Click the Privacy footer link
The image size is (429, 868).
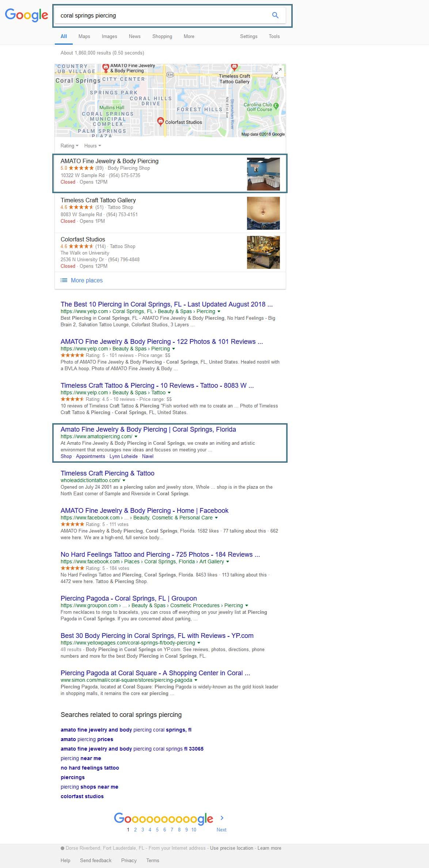[x=129, y=860]
